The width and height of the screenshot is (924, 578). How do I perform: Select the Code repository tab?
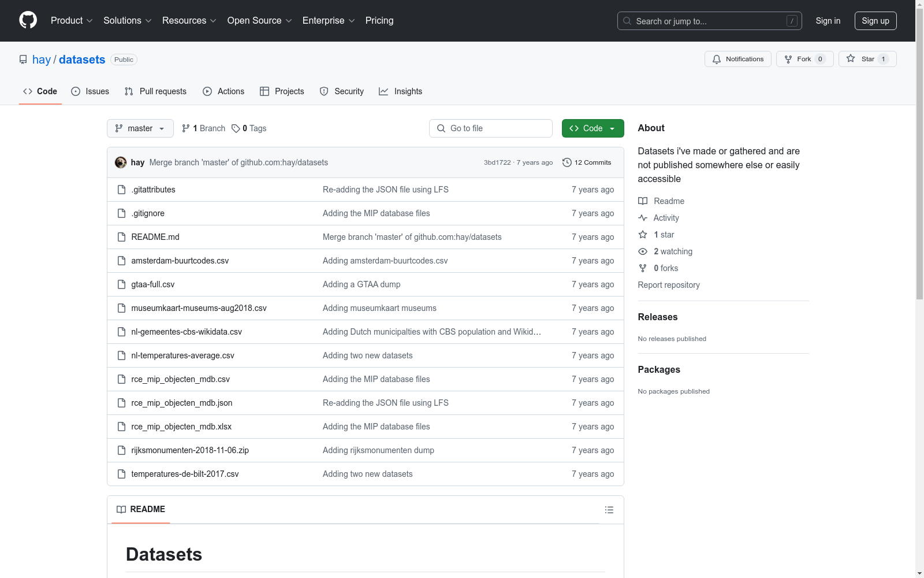[x=40, y=91]
